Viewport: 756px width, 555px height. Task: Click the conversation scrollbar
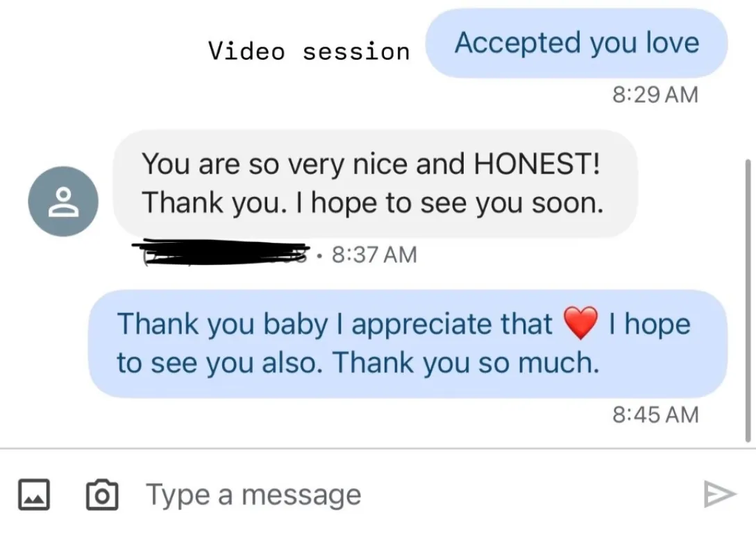click(x=748, y=298)
